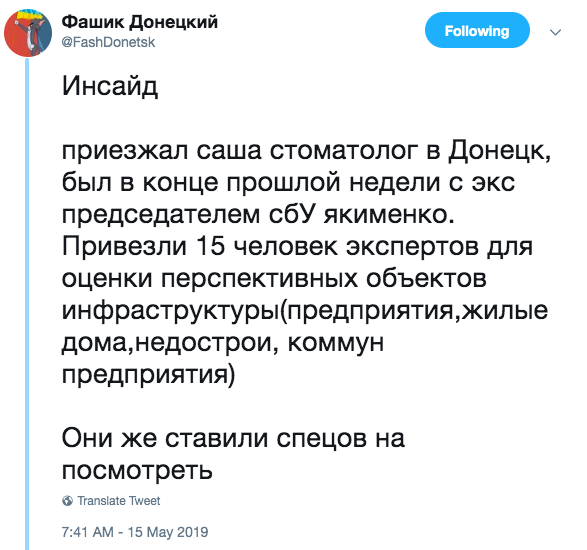Click the line starting приезжал саша стоматолог
The height and width of the screenshot is (550, 587).
coord(307,151)
